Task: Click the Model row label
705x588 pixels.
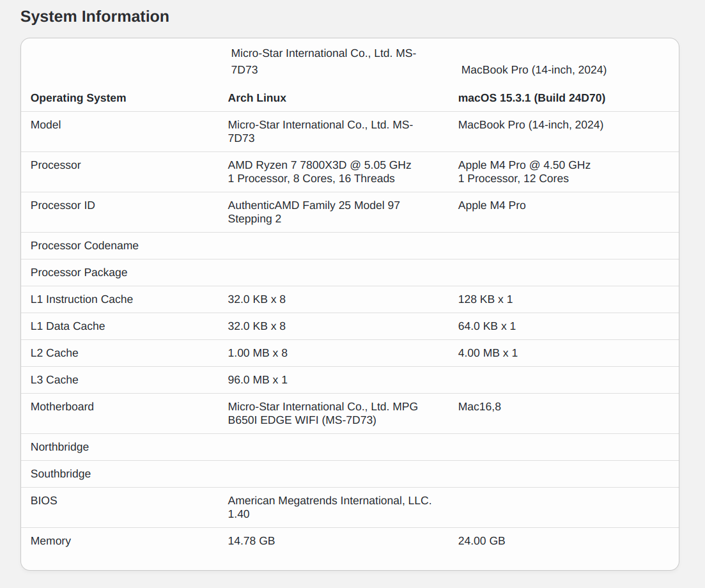Action: [x=46, y=125]
